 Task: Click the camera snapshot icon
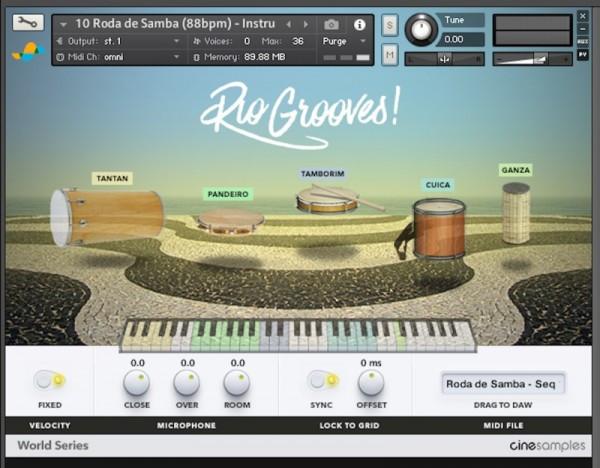[x=331, y=25]
